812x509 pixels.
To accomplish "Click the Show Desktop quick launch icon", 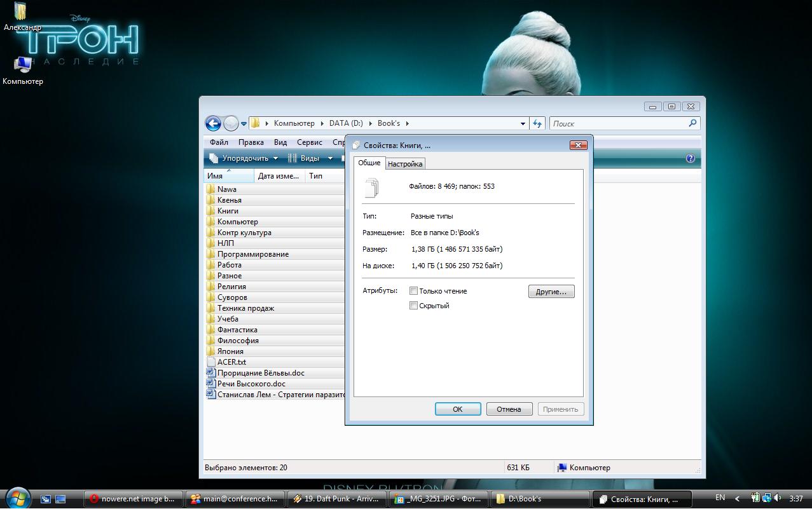I will pos(46,499).
